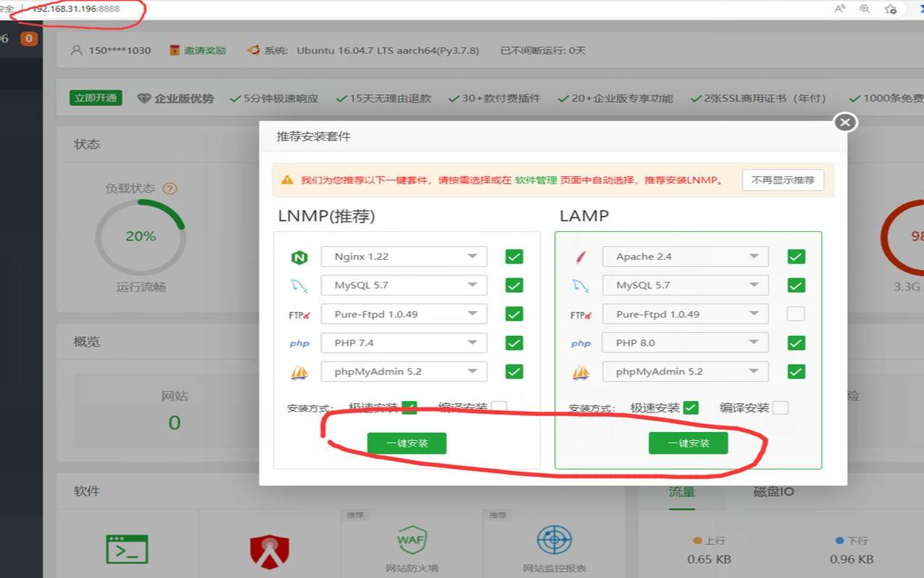
Task: Click the MySQL dolphin icon in LNMP list
Action: [x=299, y=285]
